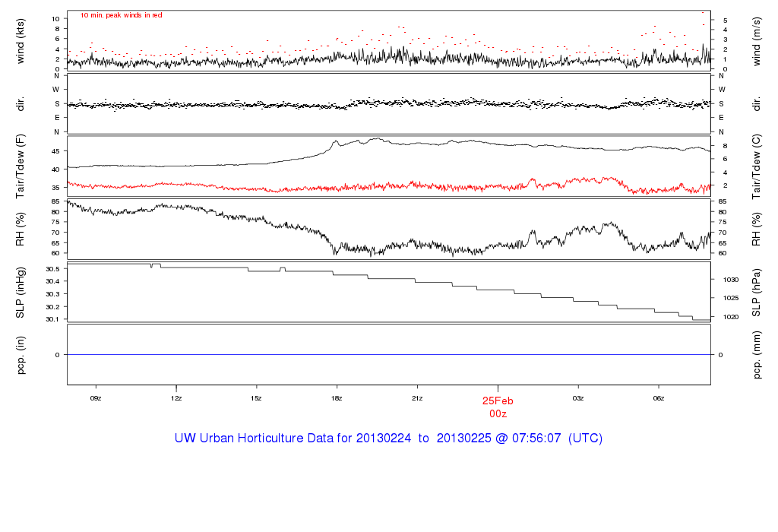Click the '1025' hPa tick label
This screenshot has height=532, width=778.
point(731,298)
